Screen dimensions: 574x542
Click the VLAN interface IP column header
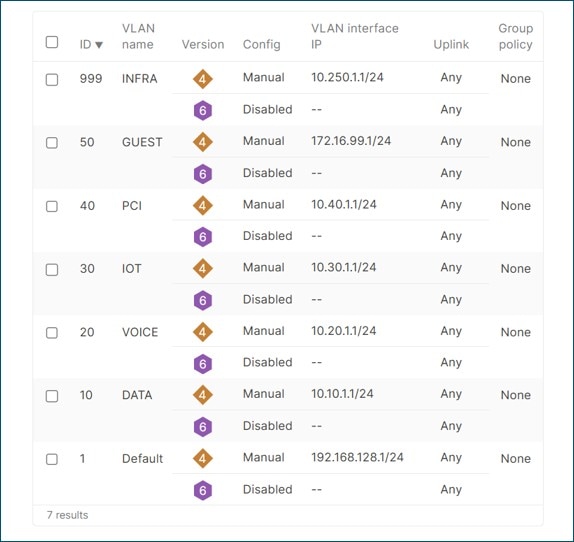pos(354,36)
